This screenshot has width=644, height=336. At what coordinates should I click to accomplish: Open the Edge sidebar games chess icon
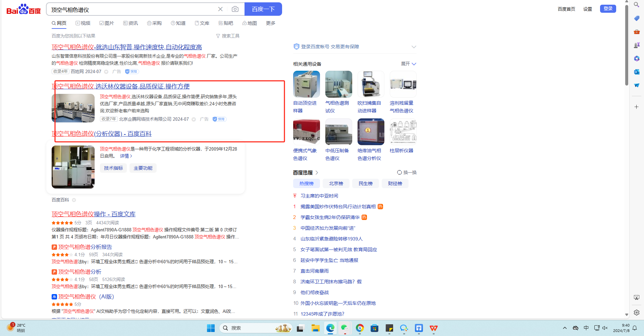(x=636, y=45)
